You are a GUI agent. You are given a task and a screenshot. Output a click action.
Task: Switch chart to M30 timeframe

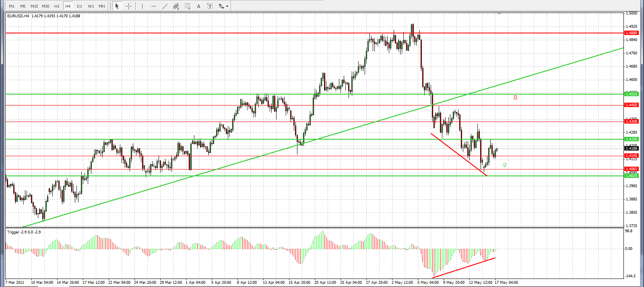tap(45, 6)
